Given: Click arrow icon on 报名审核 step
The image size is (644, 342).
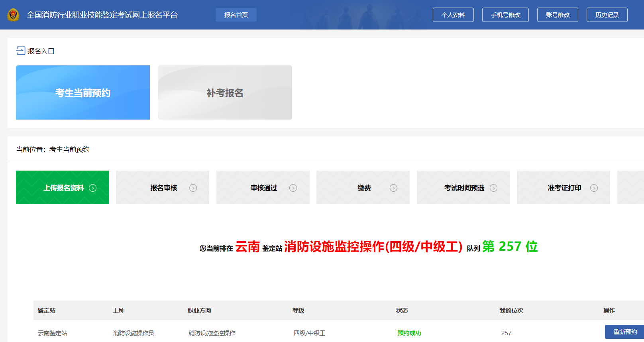Looking at the screenshot, I should click(x=193, y=188).
